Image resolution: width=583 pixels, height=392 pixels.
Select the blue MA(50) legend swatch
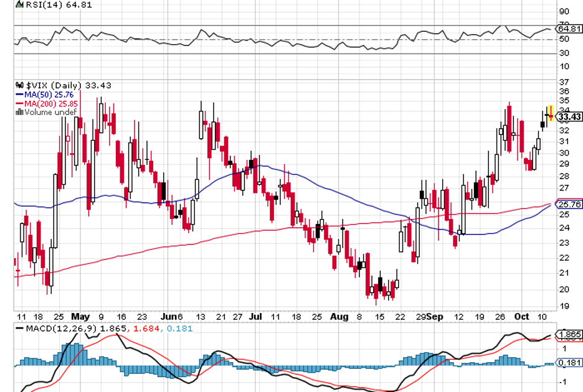tap(19, 95)
